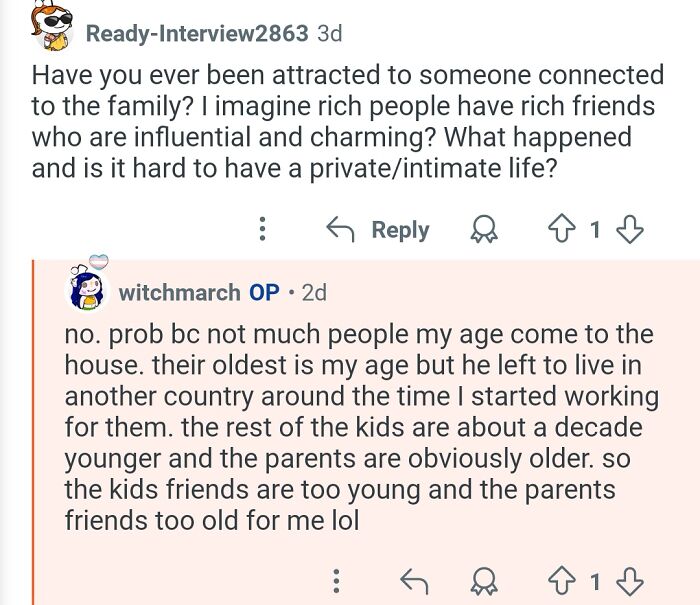The width and height of the screenshot is (700, 605).
Task: Tap the first comment's question text
Action: pyautogui.click(x=347, y=121)
